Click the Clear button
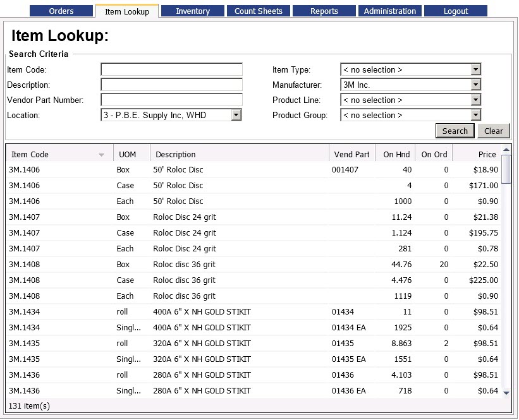The height and width of the screenshot is (420, 519). (x=493, y=131)
